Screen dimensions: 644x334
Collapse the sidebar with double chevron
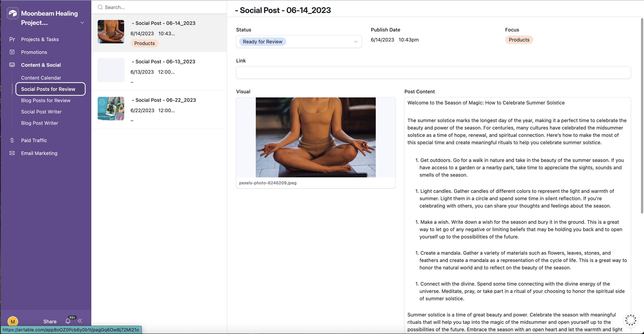pos(80,321)
